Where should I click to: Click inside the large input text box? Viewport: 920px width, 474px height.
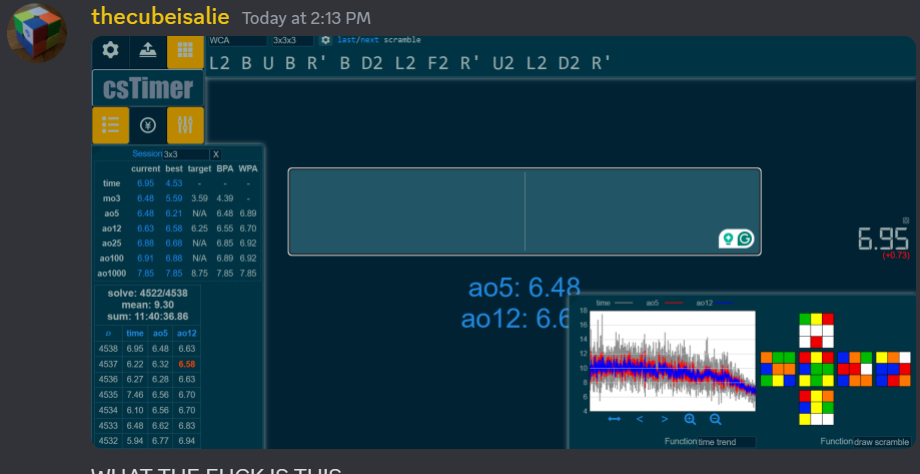point(525,212)
